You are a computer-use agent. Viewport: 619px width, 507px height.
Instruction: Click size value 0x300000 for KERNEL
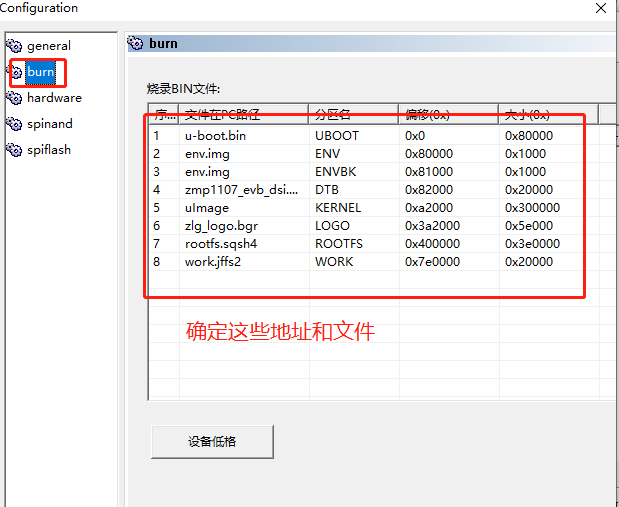tap(533, 208)
